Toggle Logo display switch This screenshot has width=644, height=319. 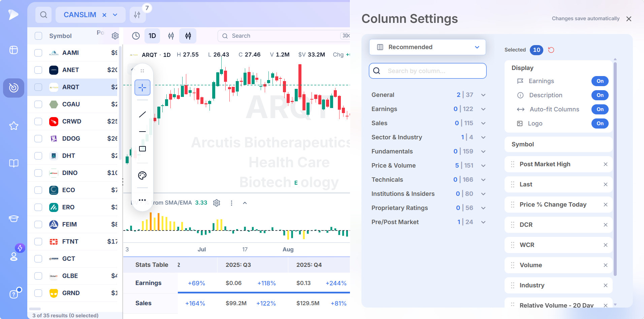coord(600,123)
